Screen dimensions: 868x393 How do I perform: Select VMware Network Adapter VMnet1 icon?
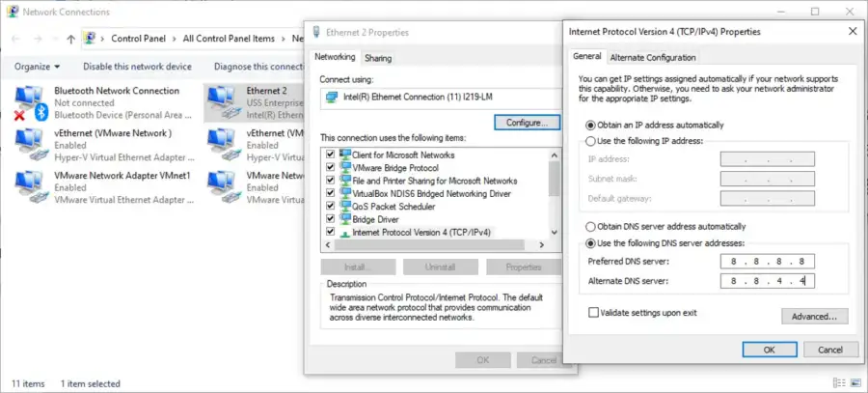coord(29,183)
